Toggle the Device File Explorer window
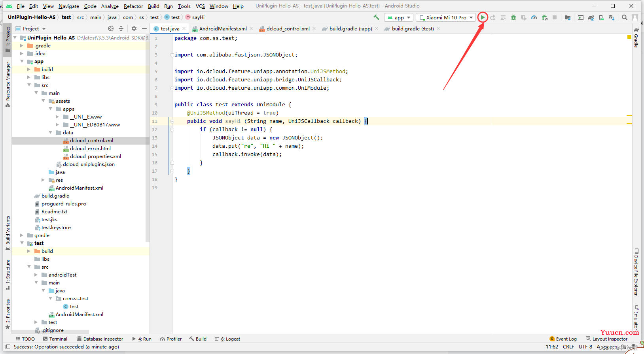 click(x=636, y=272)
